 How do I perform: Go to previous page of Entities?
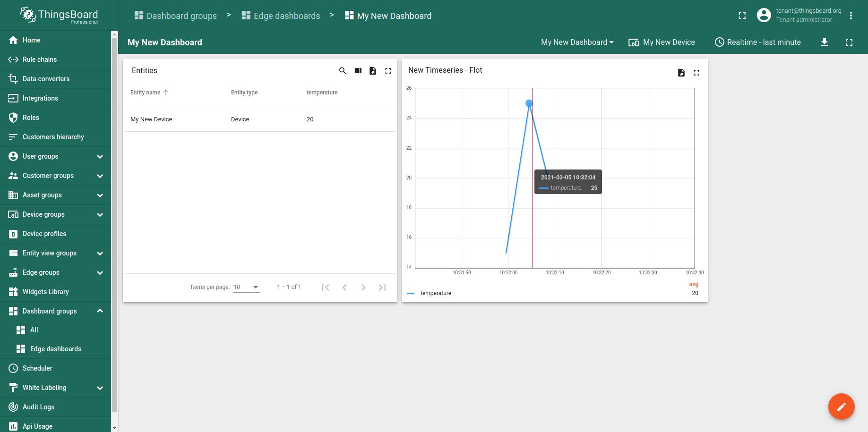[344, 287]
